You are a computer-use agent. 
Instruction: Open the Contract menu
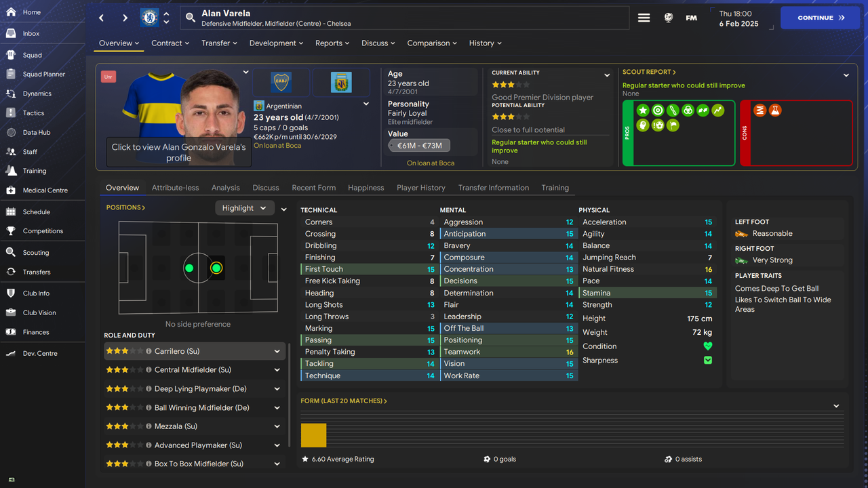pos(170,43)
